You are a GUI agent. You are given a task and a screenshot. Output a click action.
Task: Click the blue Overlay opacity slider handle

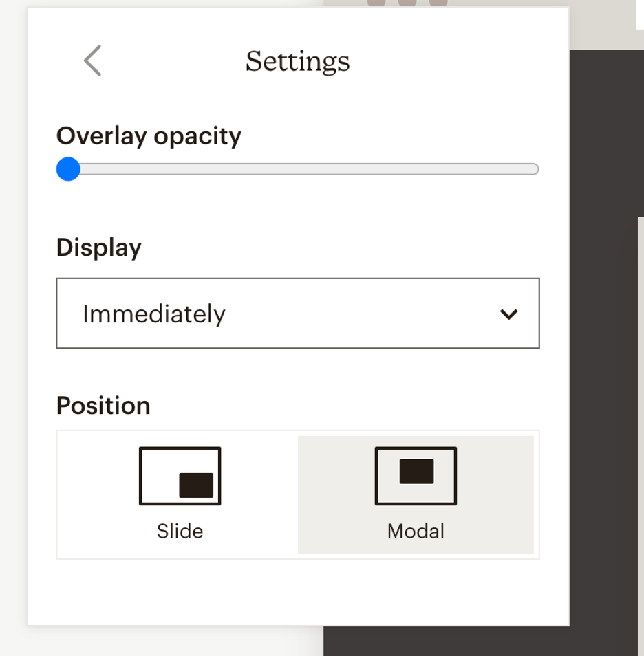(68, 169)
